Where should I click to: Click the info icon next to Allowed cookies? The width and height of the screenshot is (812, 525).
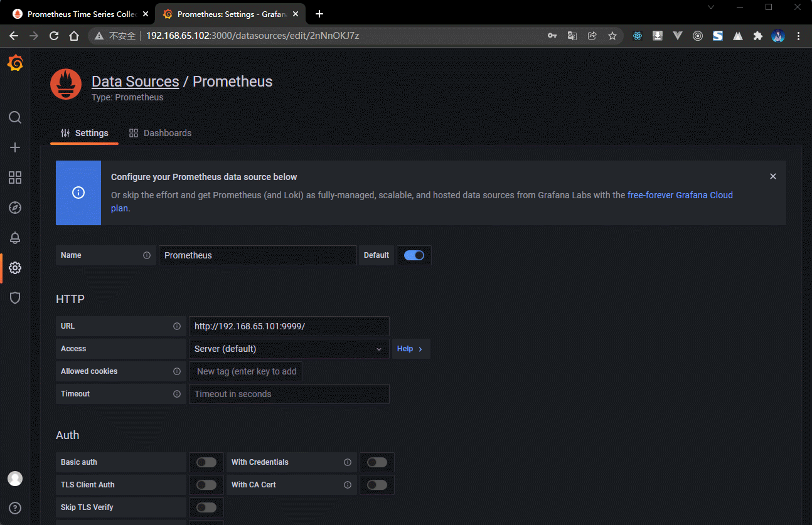[177, 371]
